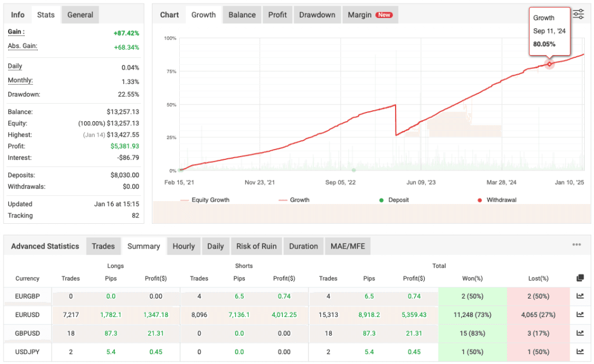Click the Abs. Gain link
Image resolution: width=594 pixels, height=364 pixels.
pos(21,45)
